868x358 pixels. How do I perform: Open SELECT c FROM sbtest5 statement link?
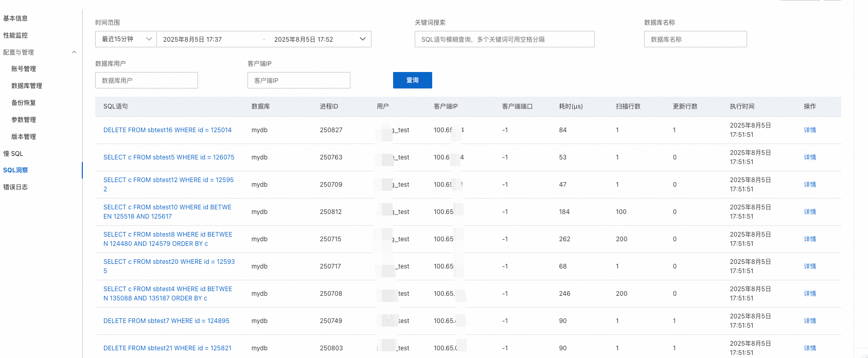pyautogui.click(x=169, y=157)
